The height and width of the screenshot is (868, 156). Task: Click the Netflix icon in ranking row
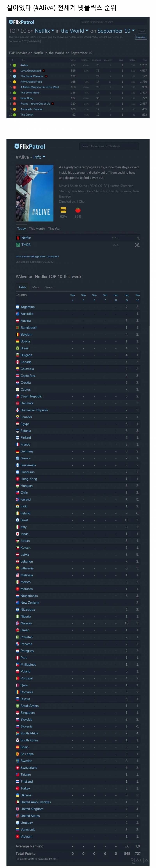tap(18, 238)
